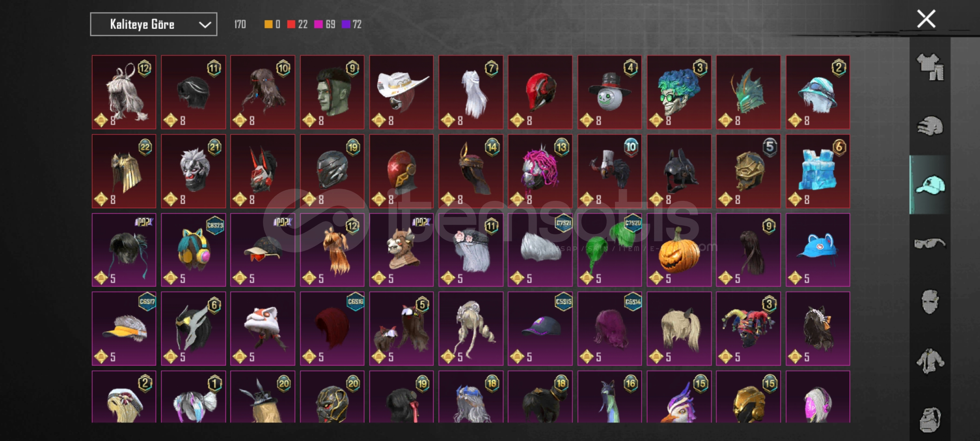Filter by red quality swatch 22

(297, 24)
